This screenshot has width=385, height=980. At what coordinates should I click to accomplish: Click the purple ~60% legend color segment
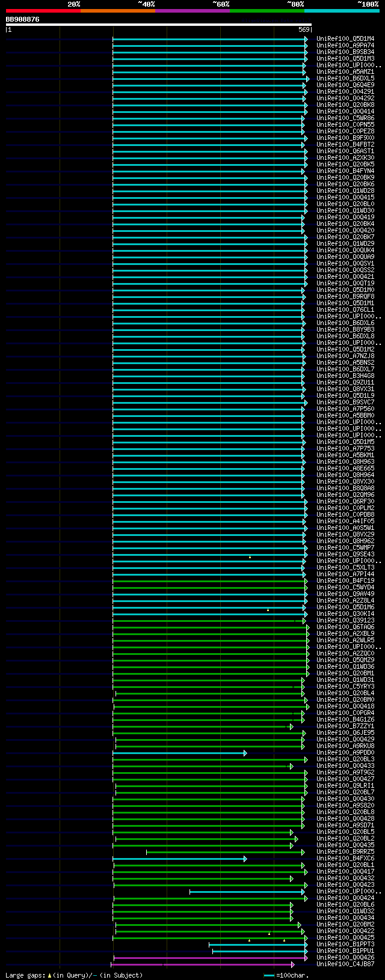tap(192, 11)
